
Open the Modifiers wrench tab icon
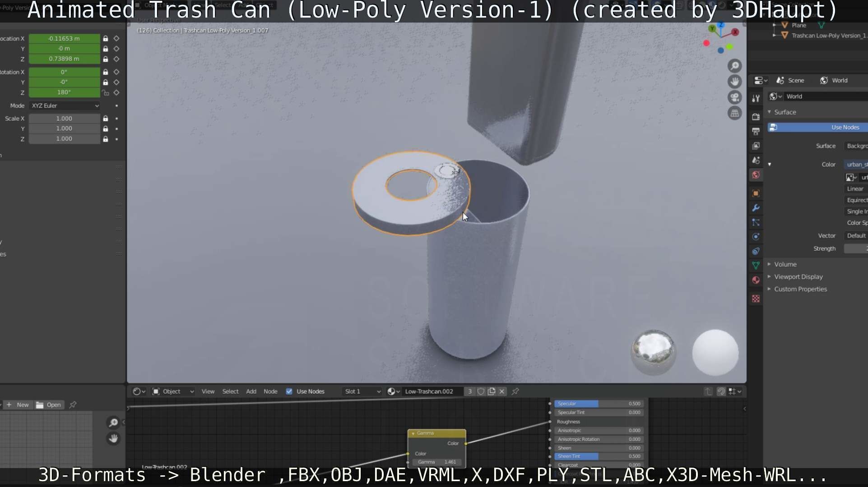756,208
